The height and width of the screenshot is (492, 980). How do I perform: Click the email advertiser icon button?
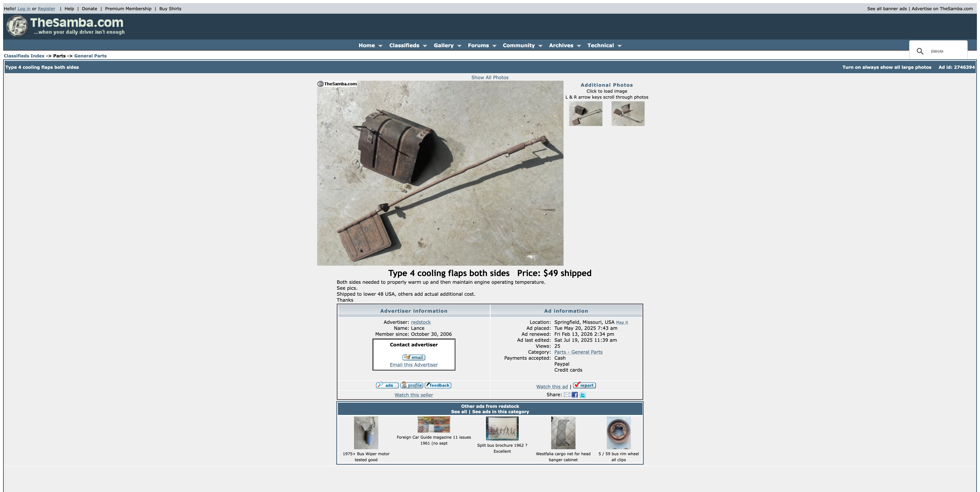click(414, 357)
